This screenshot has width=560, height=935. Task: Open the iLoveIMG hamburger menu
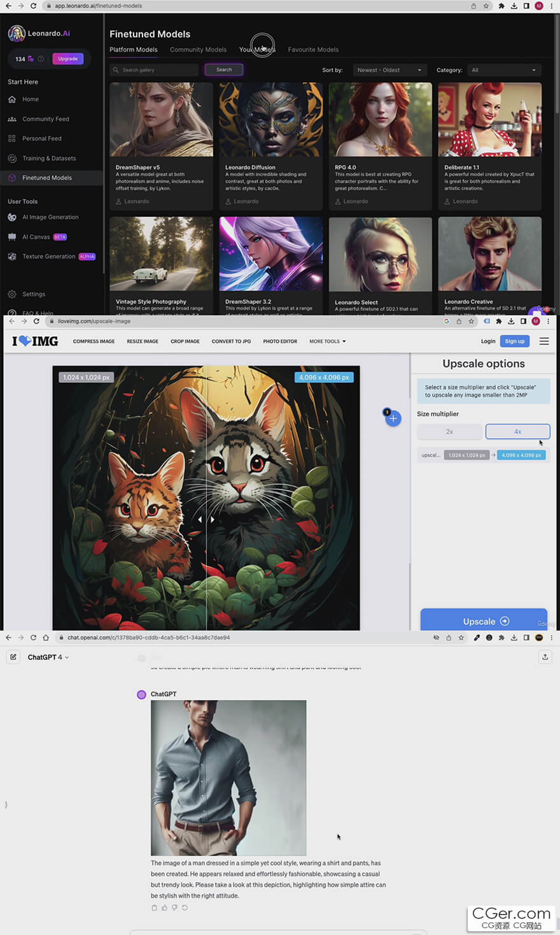(544, 341)
